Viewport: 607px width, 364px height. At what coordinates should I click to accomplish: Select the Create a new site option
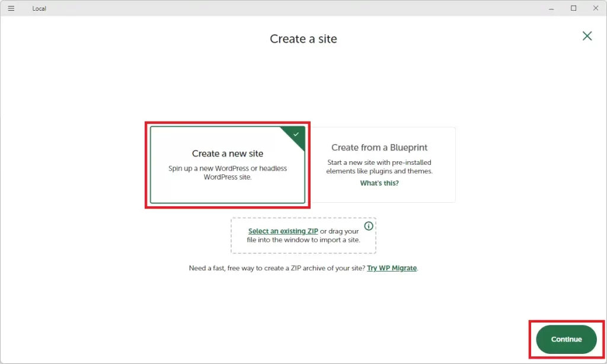coord(228,165)
